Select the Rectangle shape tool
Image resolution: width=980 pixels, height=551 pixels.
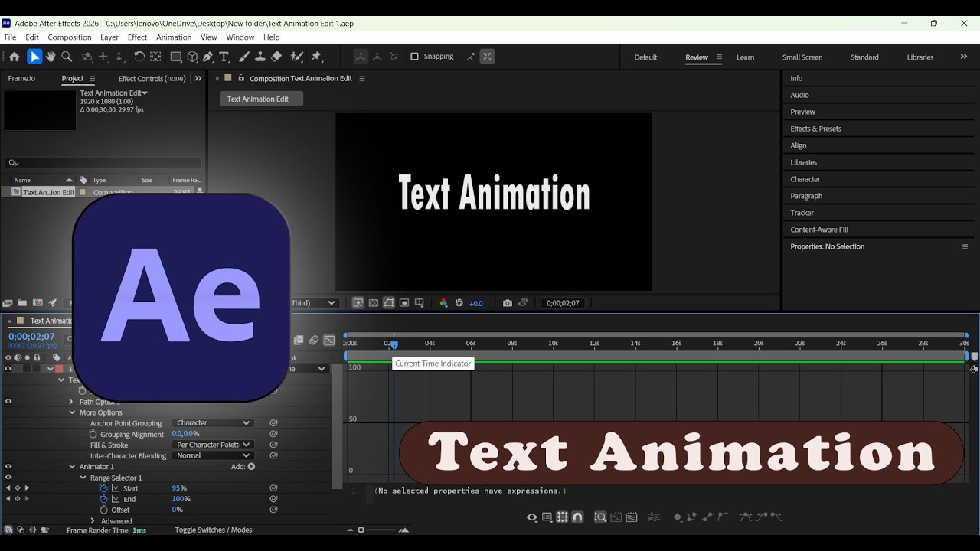tap(176, 57)
